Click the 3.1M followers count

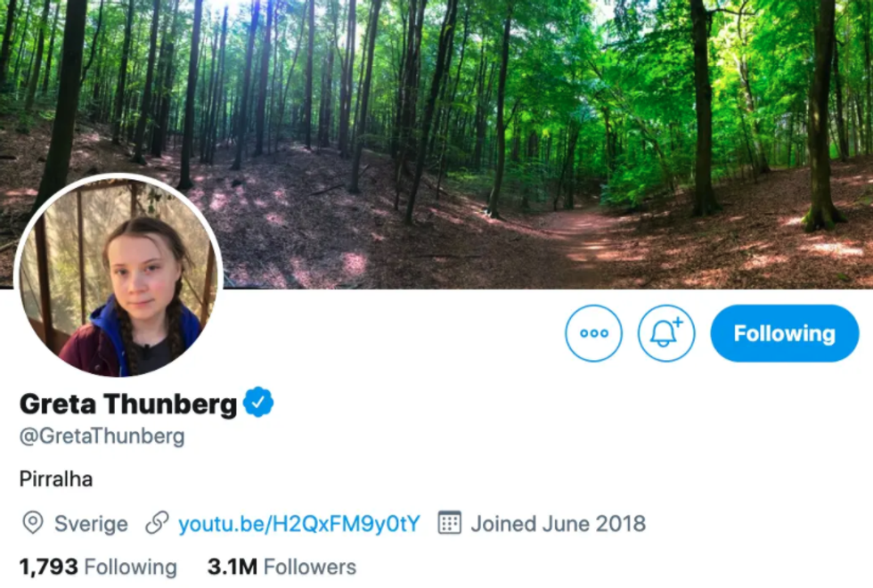point(233,567)
